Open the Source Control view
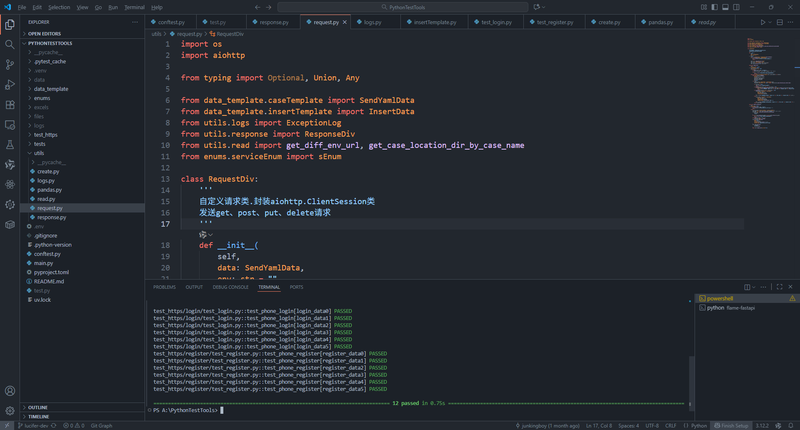 tap(10, 66)
